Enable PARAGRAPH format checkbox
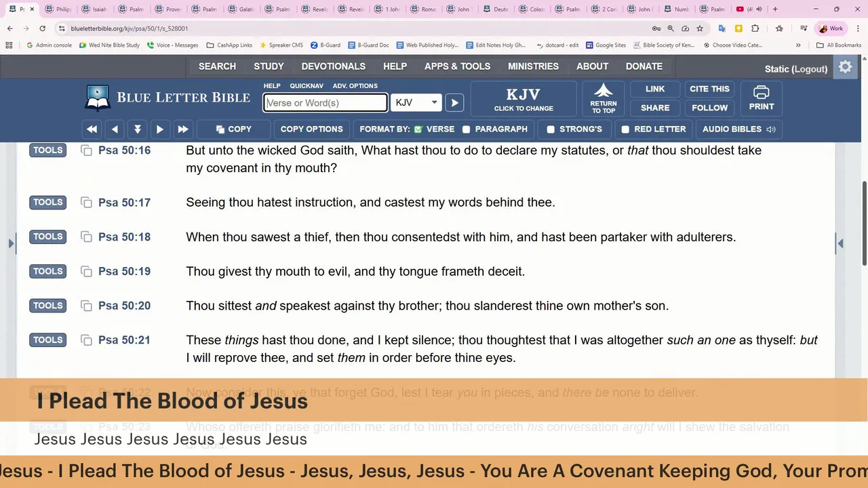This screenshot has height=488, width=868. click(x=467, y=129)
